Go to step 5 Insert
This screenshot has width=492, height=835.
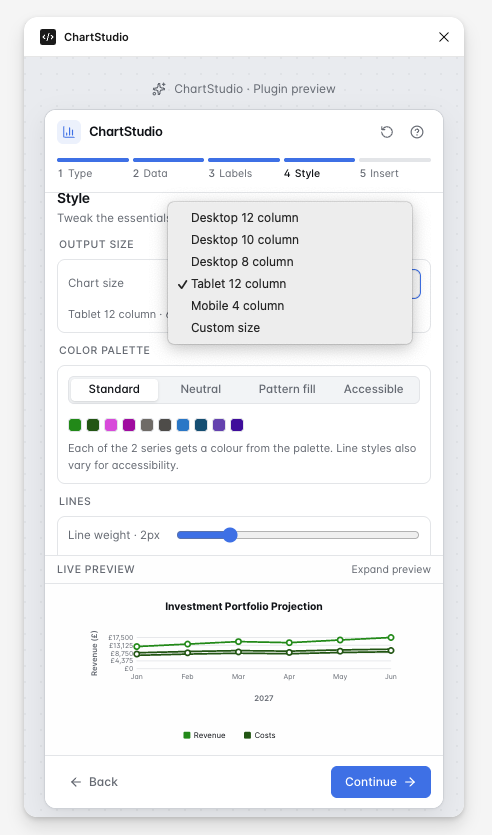[395, 168]
